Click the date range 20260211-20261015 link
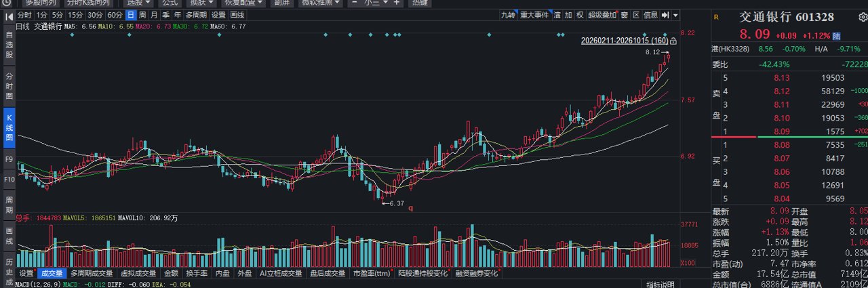 pos(625,41)
